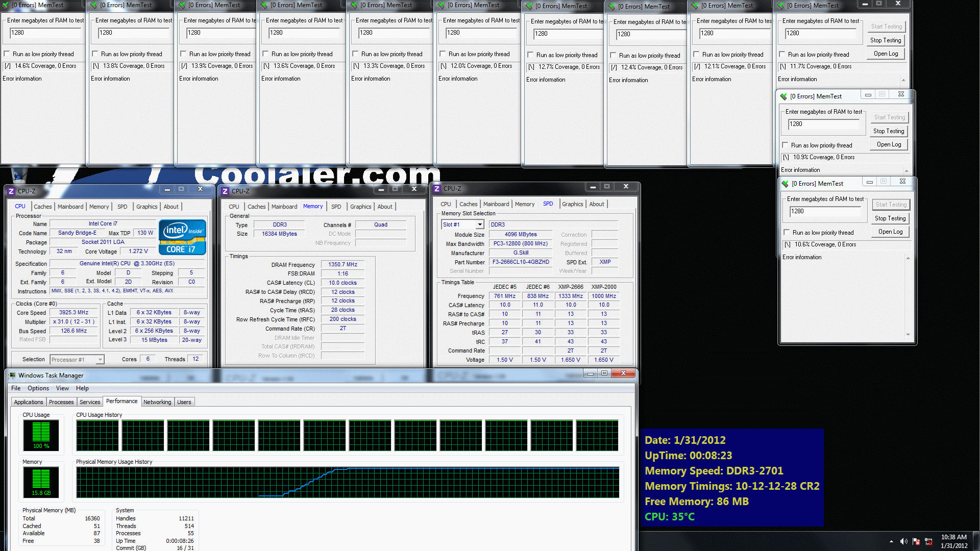Viewport: 980px width, 551px height.
Task: Click Open Log in the 11.7% coverage MemTest
Action: tap(886, 54)
